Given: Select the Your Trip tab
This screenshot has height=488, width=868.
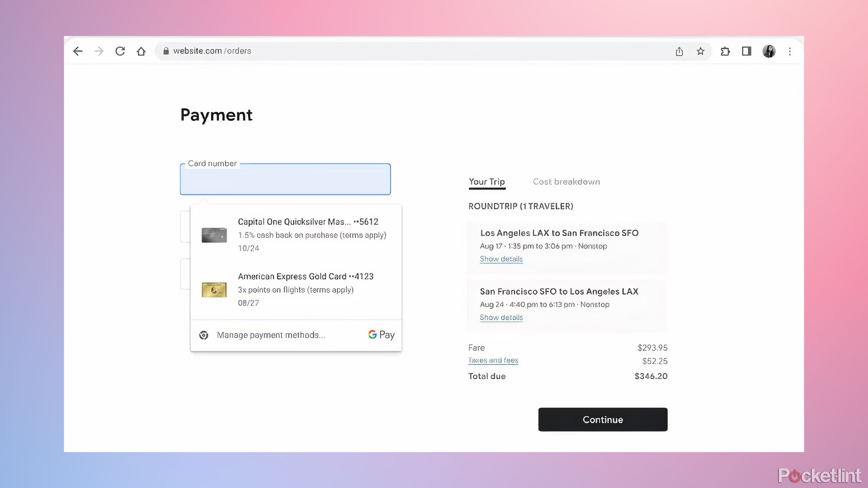Looking at the screenshot, I should tap(487, 181).
